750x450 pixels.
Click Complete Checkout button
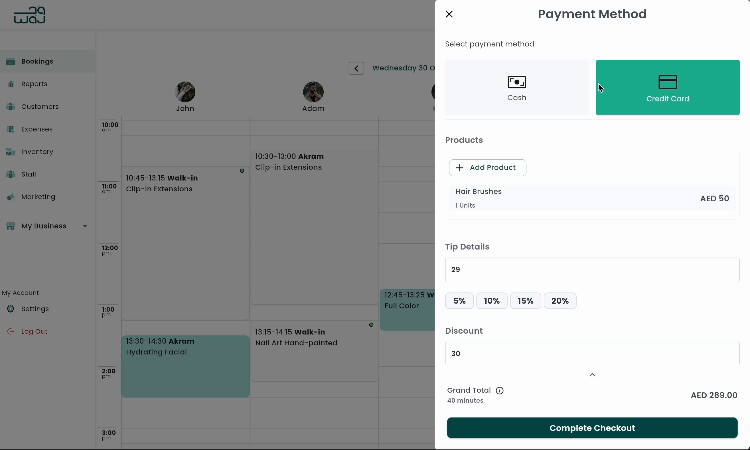pyautogui.click(x=592, y=428)
